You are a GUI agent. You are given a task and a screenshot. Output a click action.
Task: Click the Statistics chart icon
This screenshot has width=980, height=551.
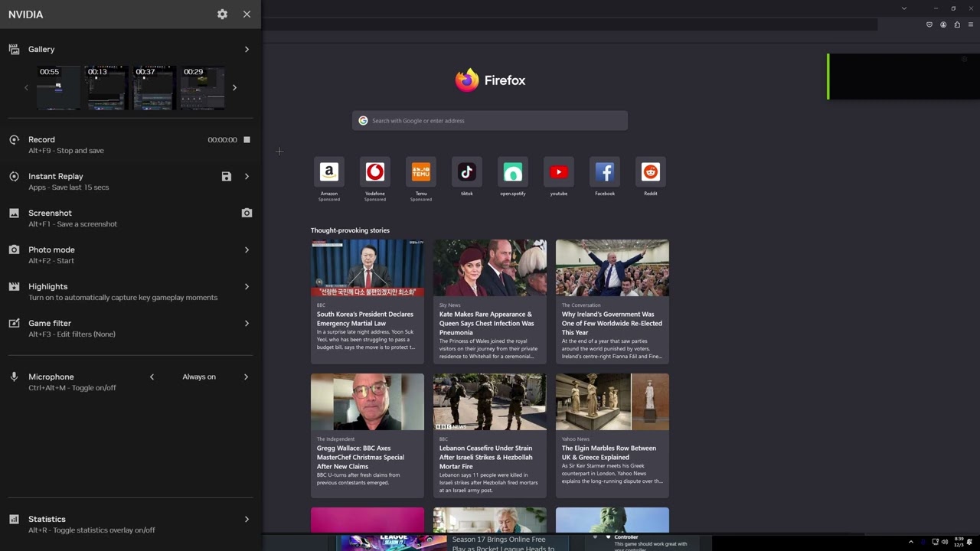[x=14, y=519]
